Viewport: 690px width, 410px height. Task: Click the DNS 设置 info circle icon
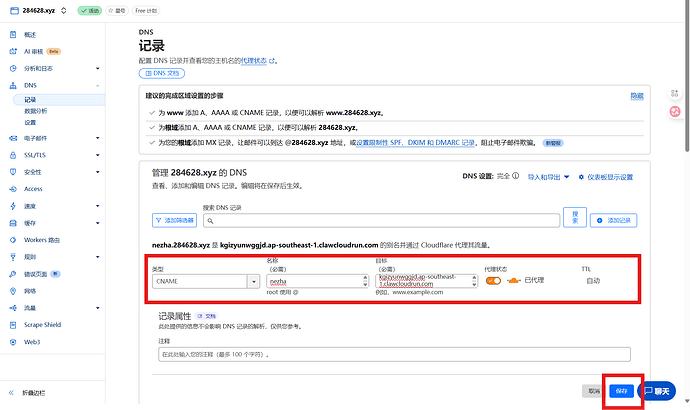point(516,176)
